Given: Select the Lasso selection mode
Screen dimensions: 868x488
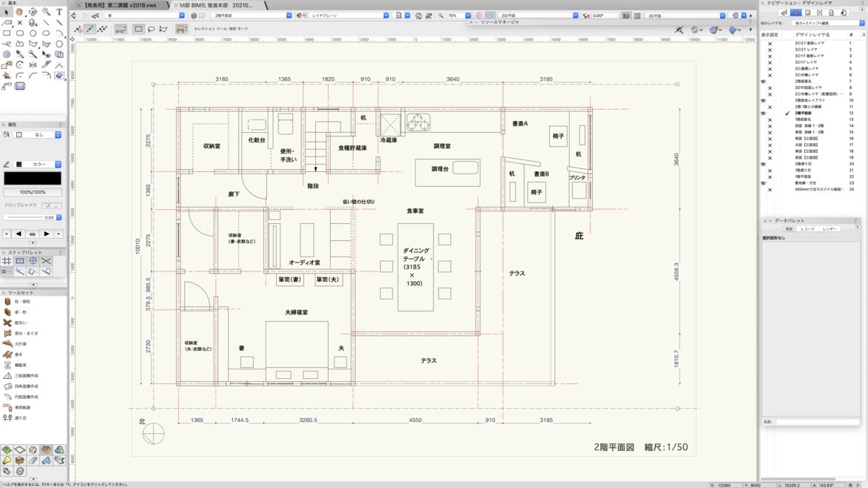Looking at the screenshot, I should [151, 27].
